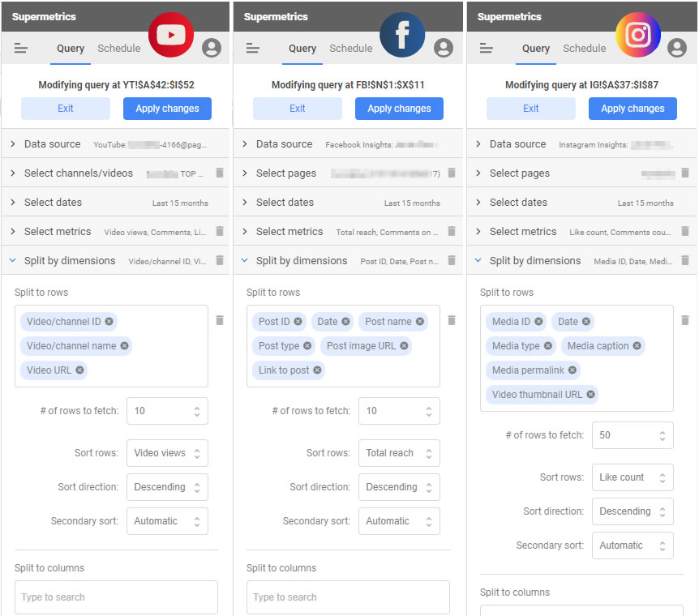Select Query tab in Instagram panel
699x616 pixels.
coord(536,48)
